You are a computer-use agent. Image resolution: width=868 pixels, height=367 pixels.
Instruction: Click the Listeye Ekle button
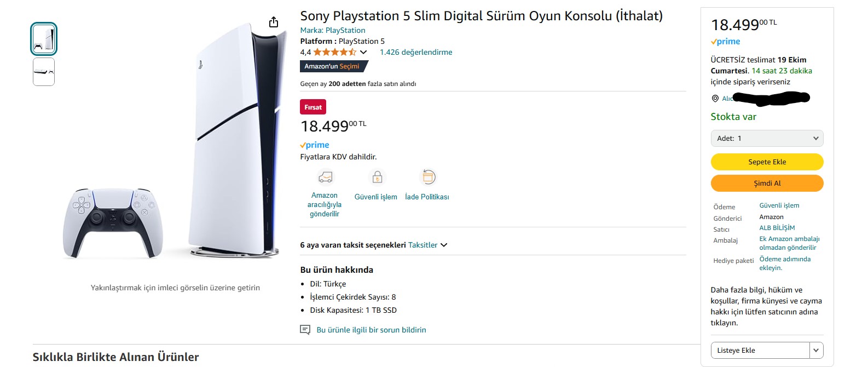760,351
